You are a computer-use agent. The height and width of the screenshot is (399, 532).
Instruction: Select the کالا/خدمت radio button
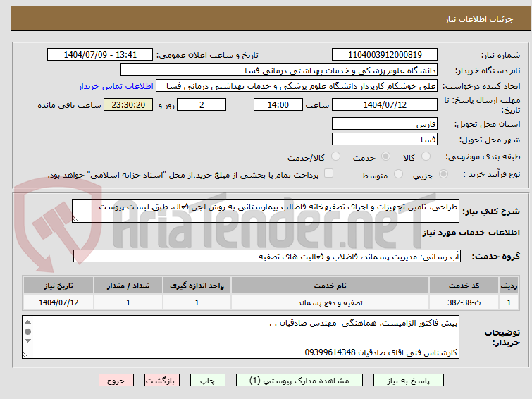pyautogui.click(x=335, y=156)
